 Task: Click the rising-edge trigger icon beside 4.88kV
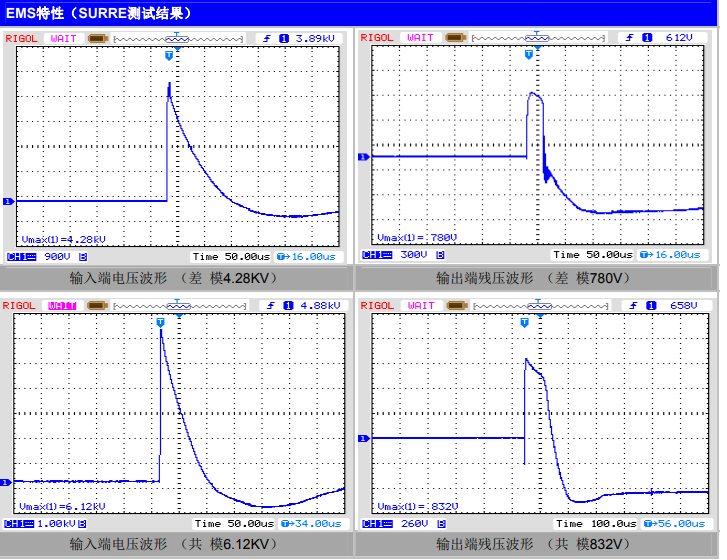pos(271,305)
